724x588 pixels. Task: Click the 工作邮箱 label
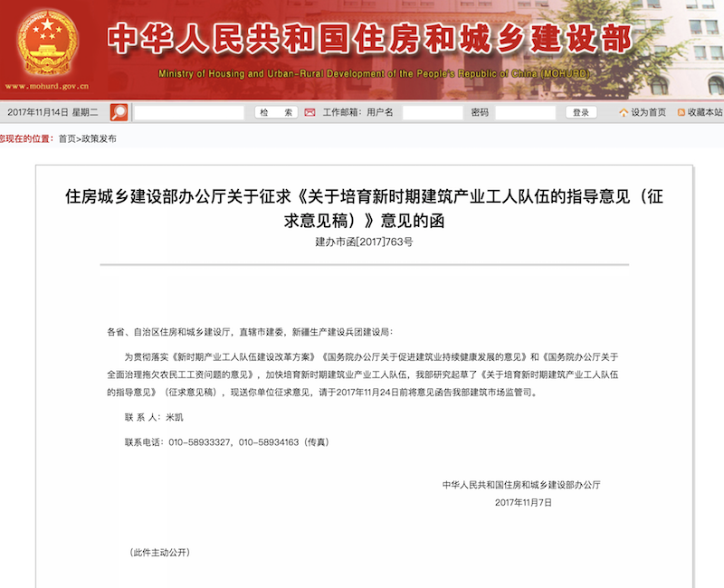point(341,112)
